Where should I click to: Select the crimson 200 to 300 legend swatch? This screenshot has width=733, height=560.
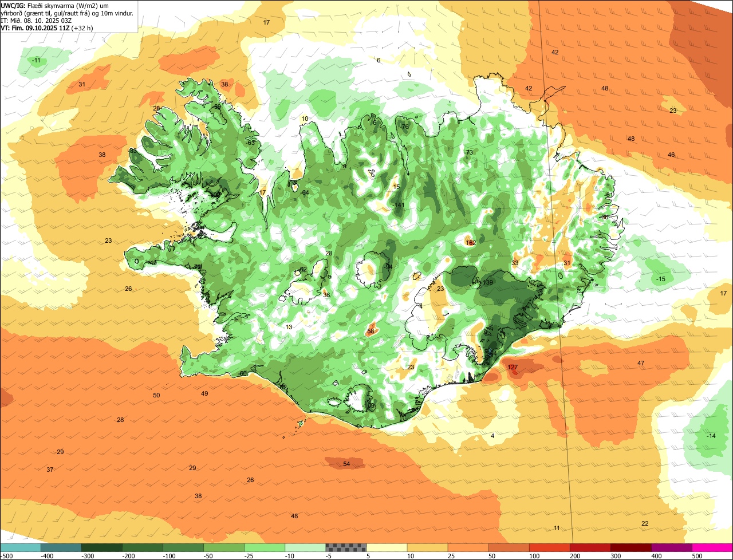(590, 547)
